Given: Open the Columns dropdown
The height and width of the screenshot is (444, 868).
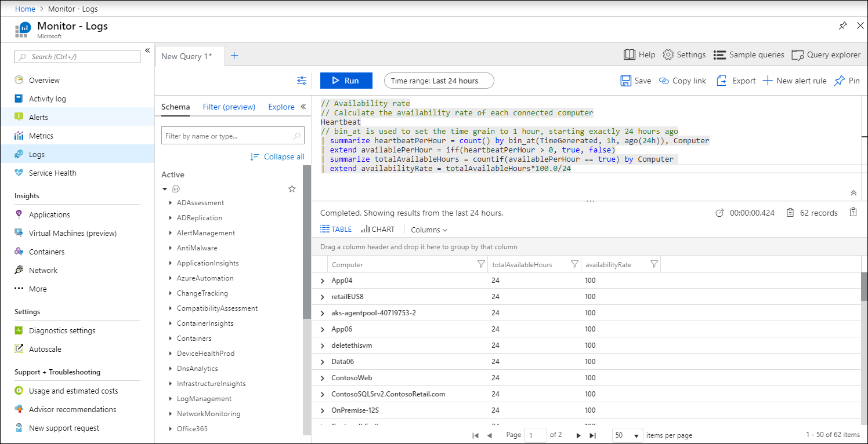Looking at the screenshot, I should point(429,230).
